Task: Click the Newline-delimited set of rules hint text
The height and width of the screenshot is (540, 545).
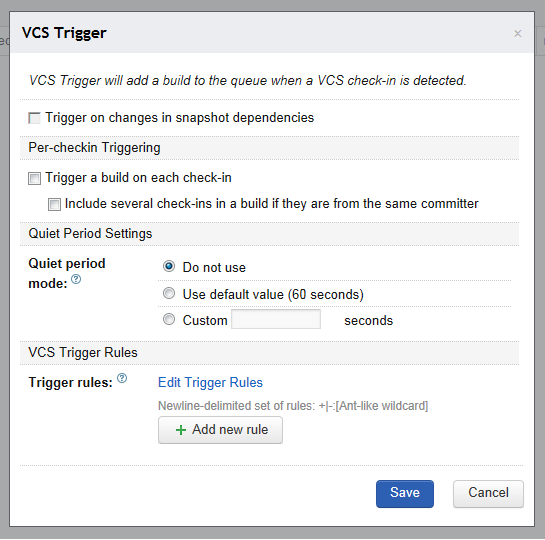Action: coord(293,406)
